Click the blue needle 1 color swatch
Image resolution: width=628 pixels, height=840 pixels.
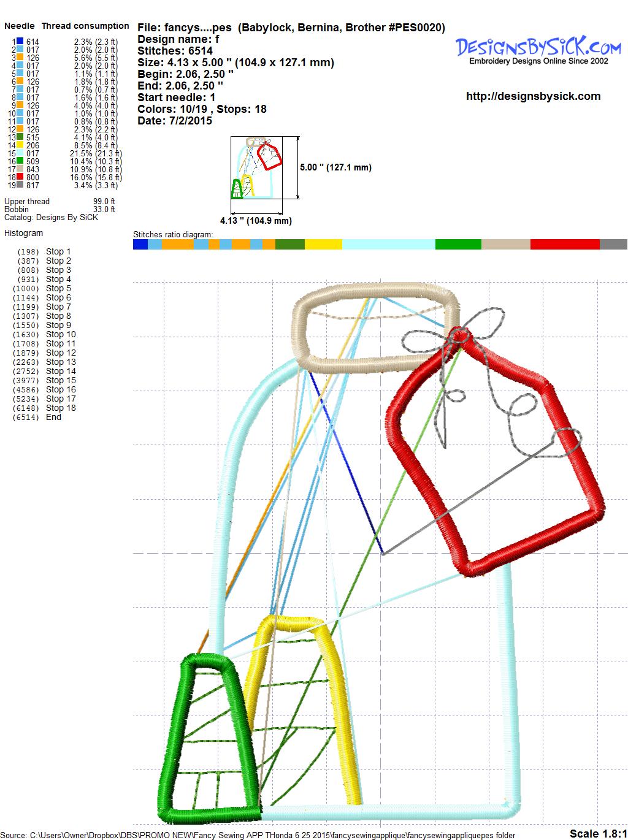[20, 42]
